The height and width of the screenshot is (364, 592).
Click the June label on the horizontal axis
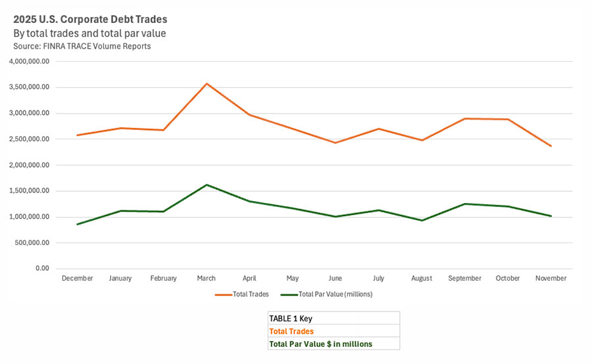(x=335, y=279)
